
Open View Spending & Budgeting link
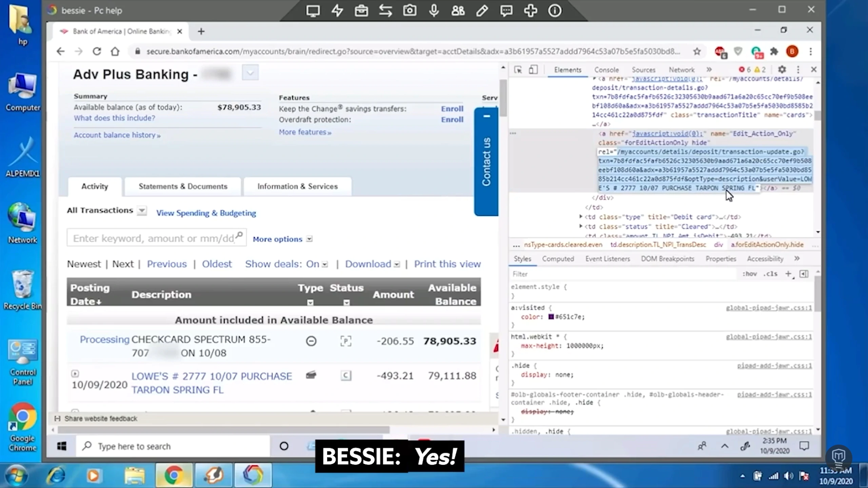click(206, 213)
